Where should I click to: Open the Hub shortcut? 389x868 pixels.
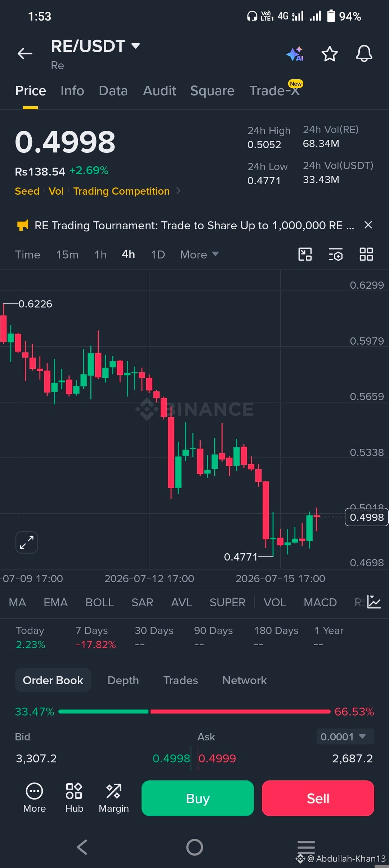click(x=74, y=798)
